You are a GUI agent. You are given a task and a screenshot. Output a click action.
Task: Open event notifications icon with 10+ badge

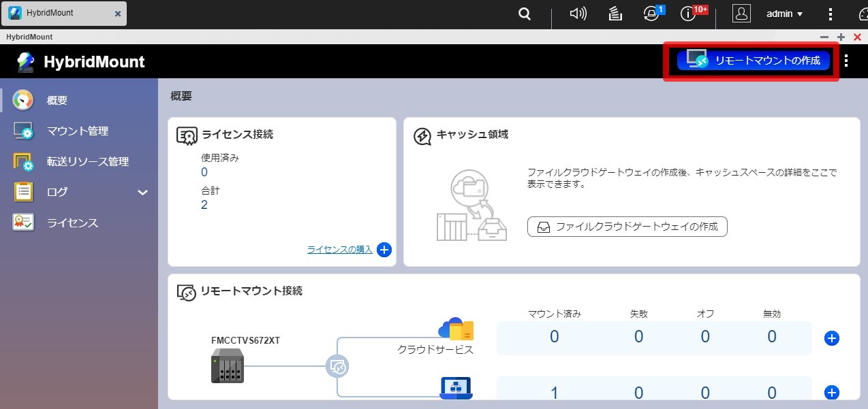[x=688, y=14]
